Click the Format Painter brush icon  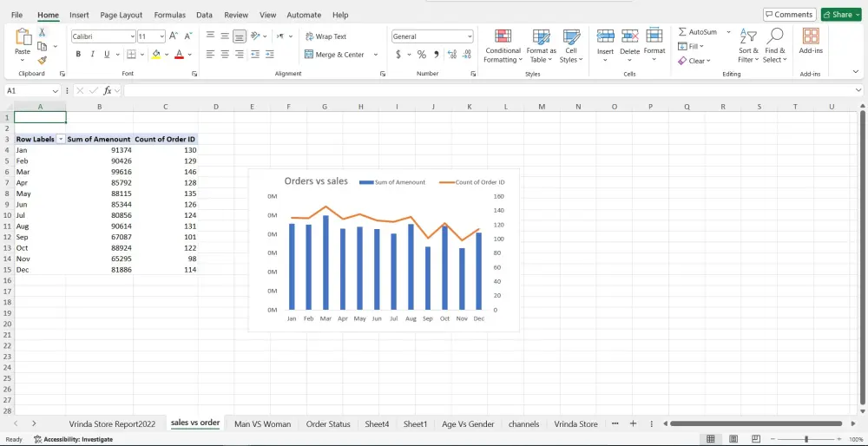pos(42,61)
